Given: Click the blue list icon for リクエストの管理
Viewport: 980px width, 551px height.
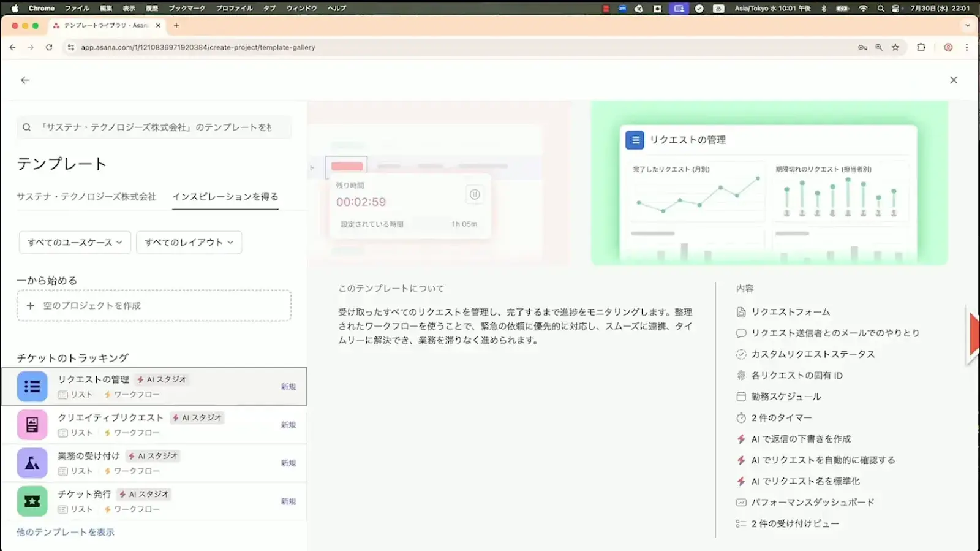Looking at the screenshot, I should pos(32,387).
